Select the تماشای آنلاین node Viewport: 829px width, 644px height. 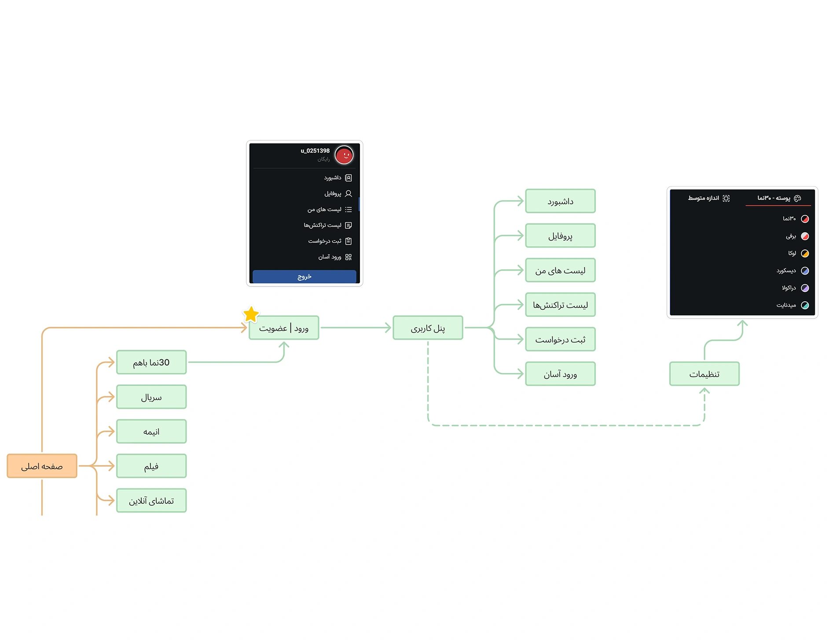click(x=151, y=501)
